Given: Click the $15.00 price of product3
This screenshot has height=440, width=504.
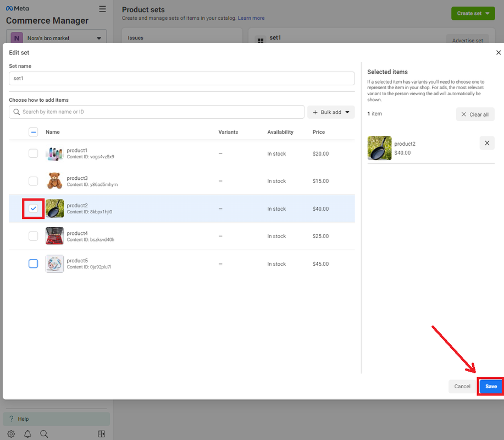Looking at the screenshot, I should (320, 181).
